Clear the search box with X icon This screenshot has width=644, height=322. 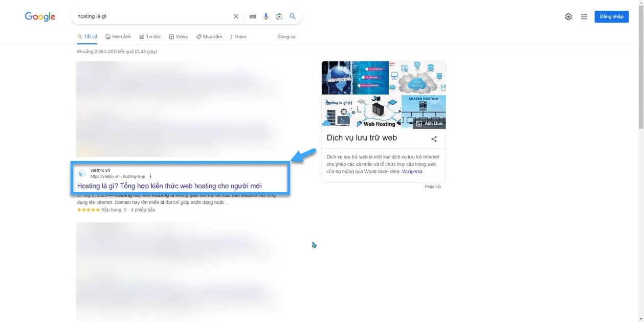pyautogui.click(x=236, y=16)
